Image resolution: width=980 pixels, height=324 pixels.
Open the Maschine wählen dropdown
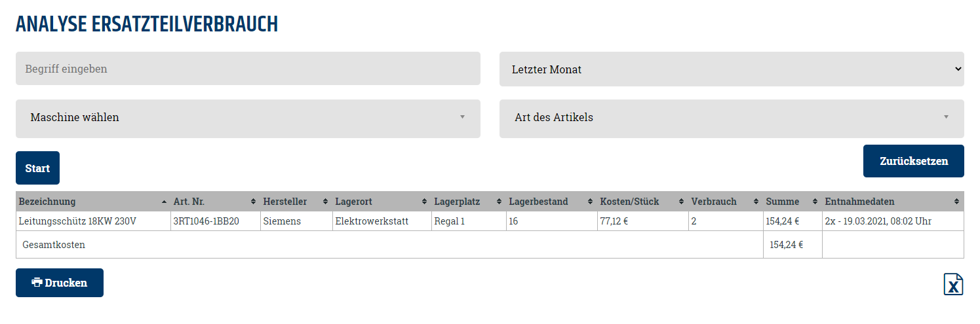(x=248, y=118)
